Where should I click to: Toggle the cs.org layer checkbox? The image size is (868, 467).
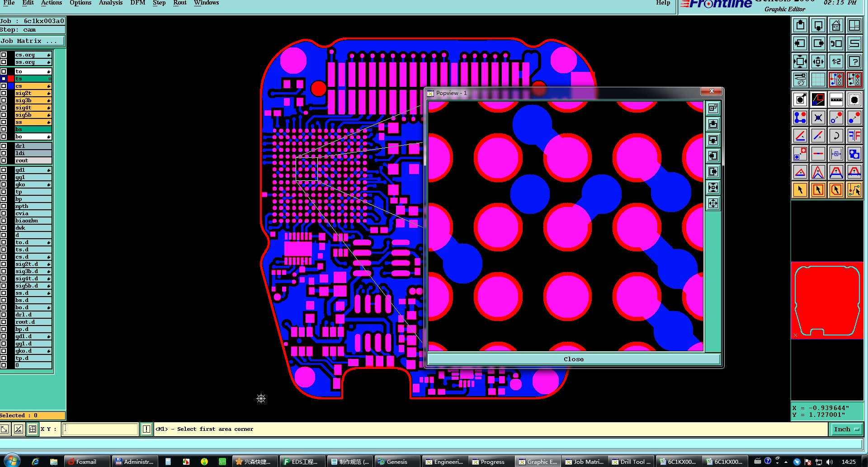pyautogui.click(x=4, y=55)
